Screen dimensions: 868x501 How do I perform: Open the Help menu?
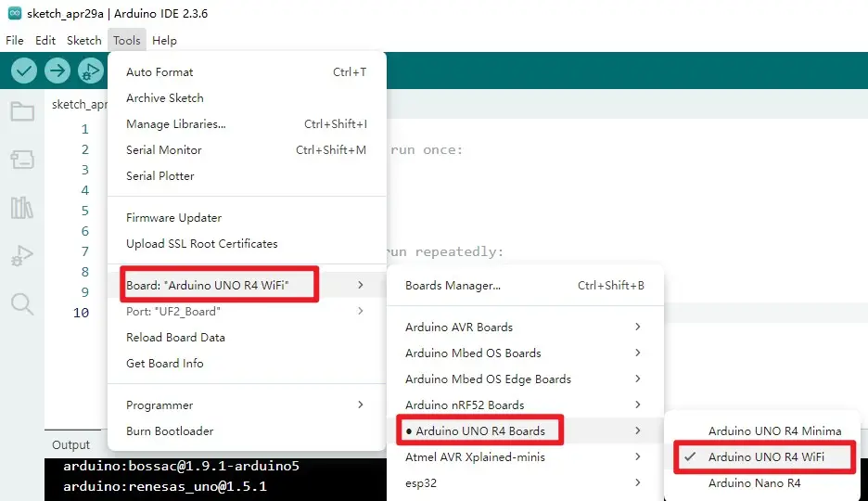(x=164, y=41)
